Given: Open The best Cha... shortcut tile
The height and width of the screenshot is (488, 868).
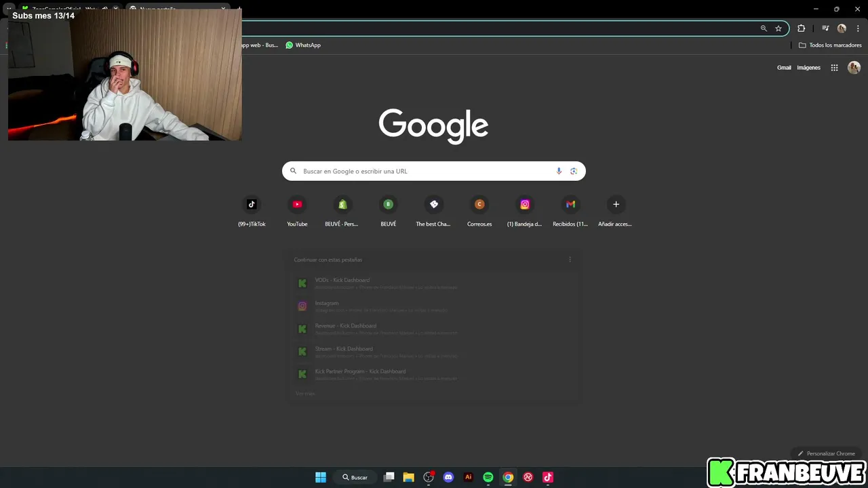Looking at the screenshot, I should (434, 211).
